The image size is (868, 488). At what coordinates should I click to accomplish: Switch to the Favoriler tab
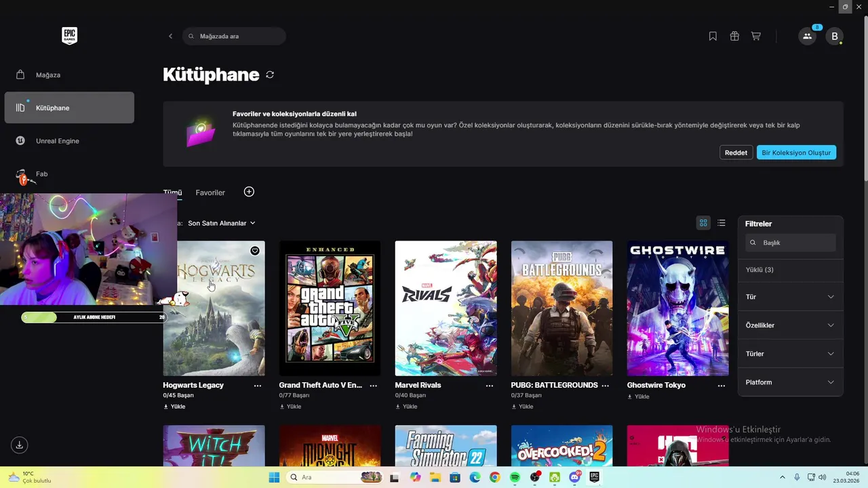[x=210, y=192]
